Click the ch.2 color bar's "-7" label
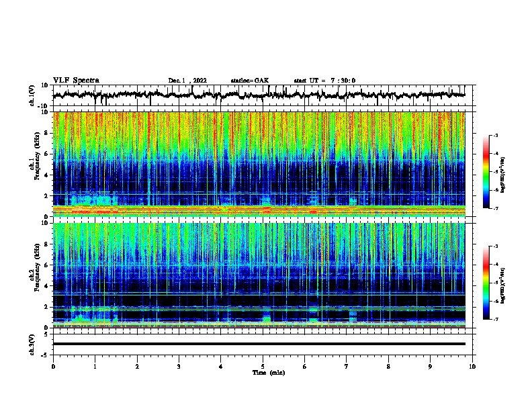This screenshot has width=532, height=411. click(x=496, y=320)
